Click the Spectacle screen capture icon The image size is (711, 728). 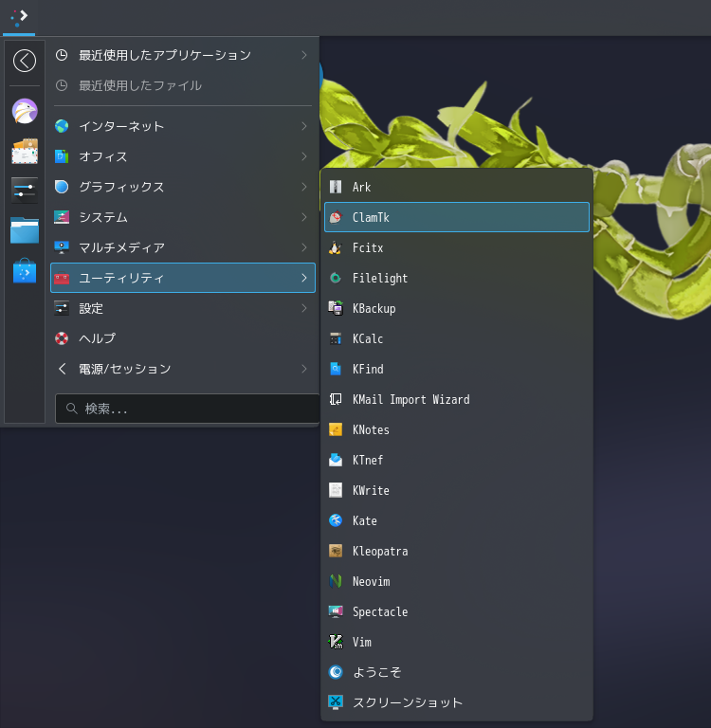pyautogui.click(x=336, y=612)
